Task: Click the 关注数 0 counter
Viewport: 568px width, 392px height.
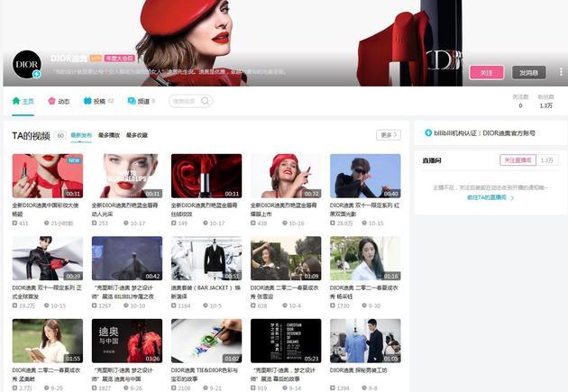Action: [x=520, y=101]
